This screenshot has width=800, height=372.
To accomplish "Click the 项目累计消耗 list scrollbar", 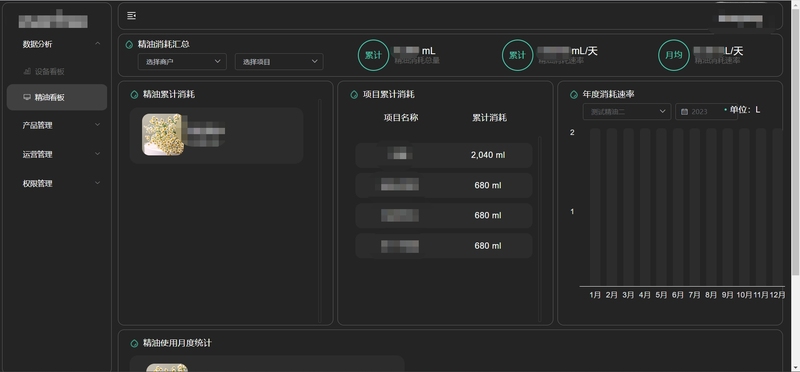I will point(540,229).
